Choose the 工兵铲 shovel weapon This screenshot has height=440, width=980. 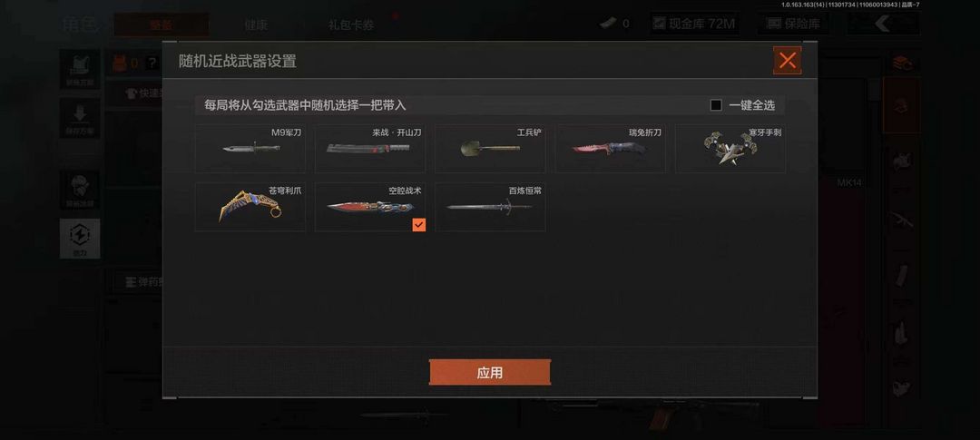pyautogui.click(x=490, y=148)
